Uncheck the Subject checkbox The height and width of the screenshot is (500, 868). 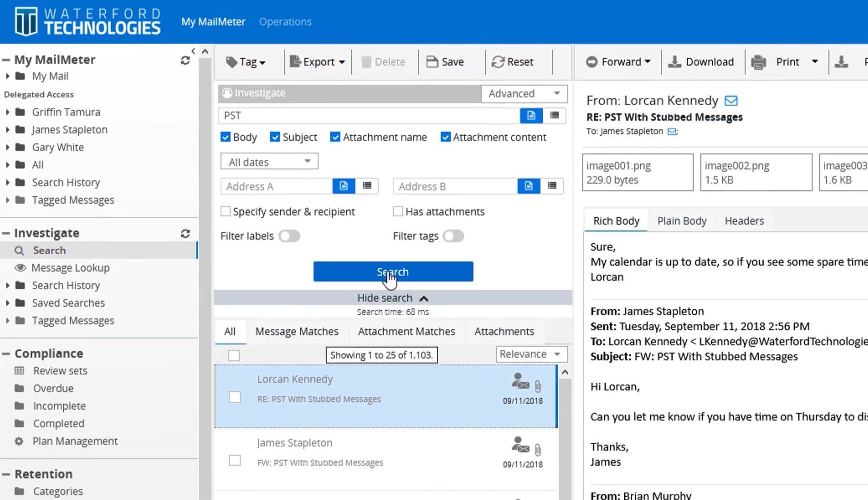tap(275, 137)
